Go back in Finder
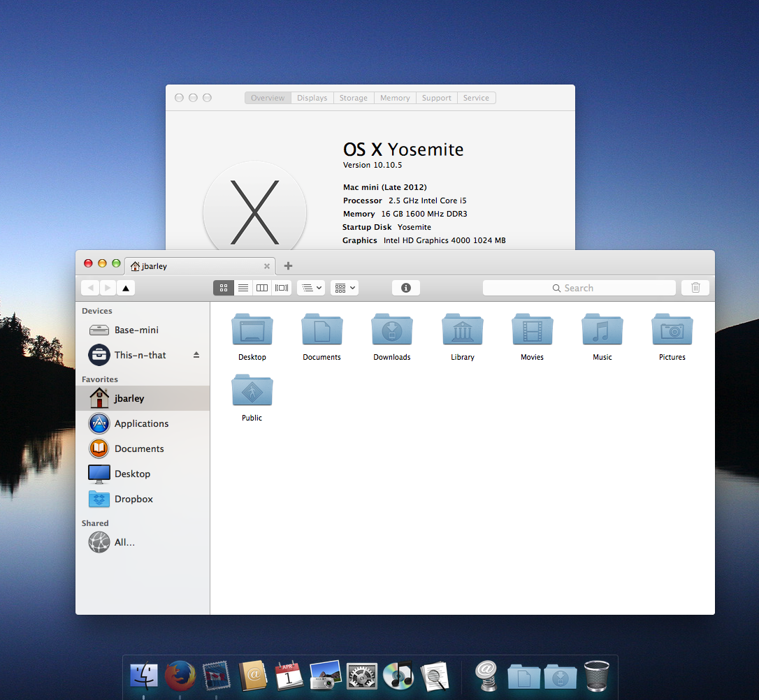 point(90,288)
